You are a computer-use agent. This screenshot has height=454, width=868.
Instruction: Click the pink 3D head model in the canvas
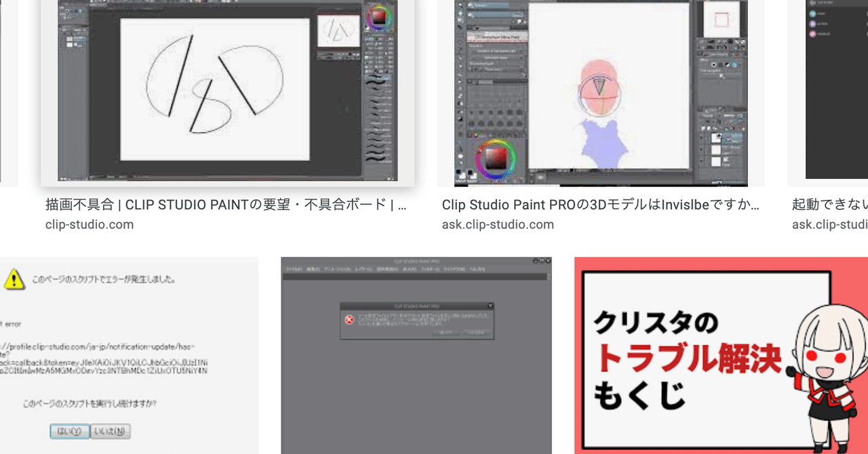(599, 88)
